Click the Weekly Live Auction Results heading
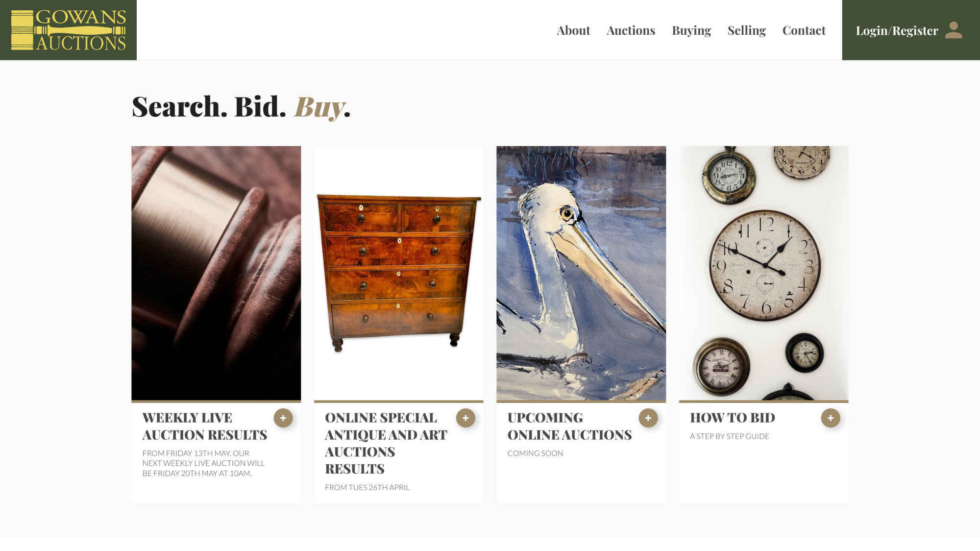Screen dimensions: 980x551 click(x=204, y=426)
